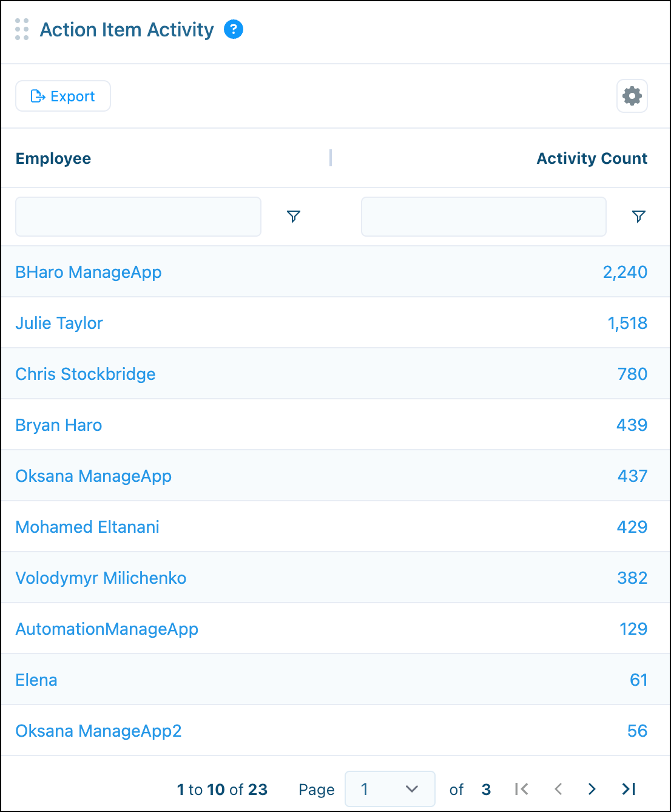Sort by the Activity Count column header
Viewport: 671px width, 812px height.
(592, 158)
